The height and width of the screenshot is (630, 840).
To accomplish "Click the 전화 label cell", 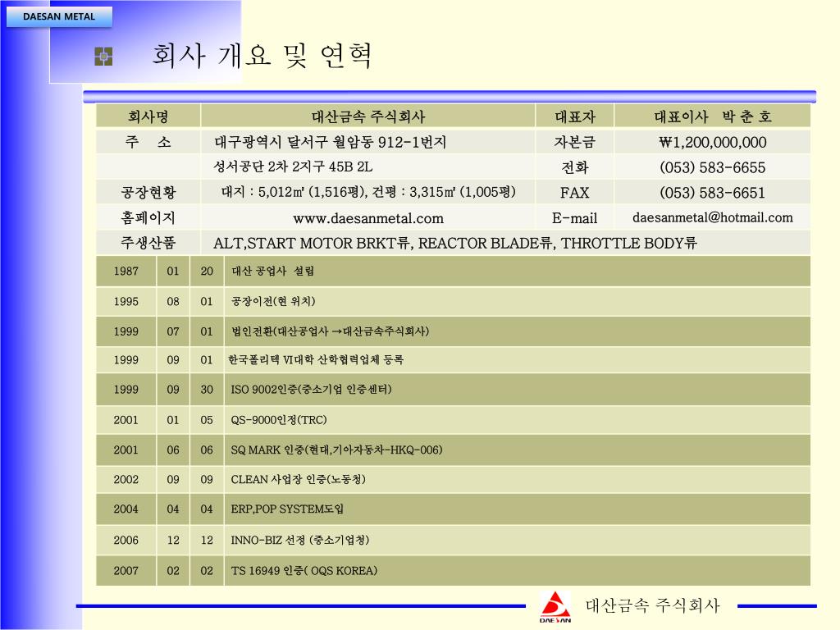I will 575,167.
